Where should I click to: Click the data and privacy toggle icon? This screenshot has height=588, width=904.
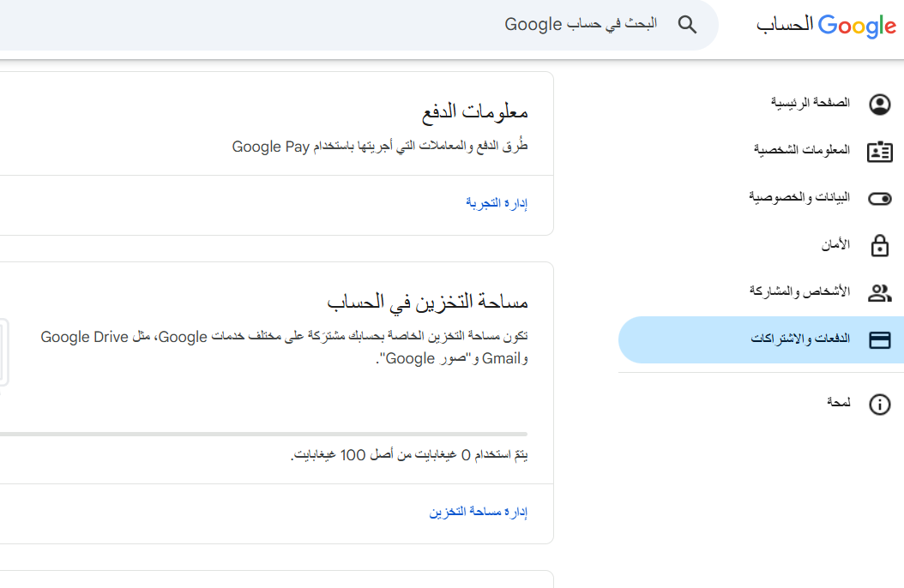coord(880,199)
